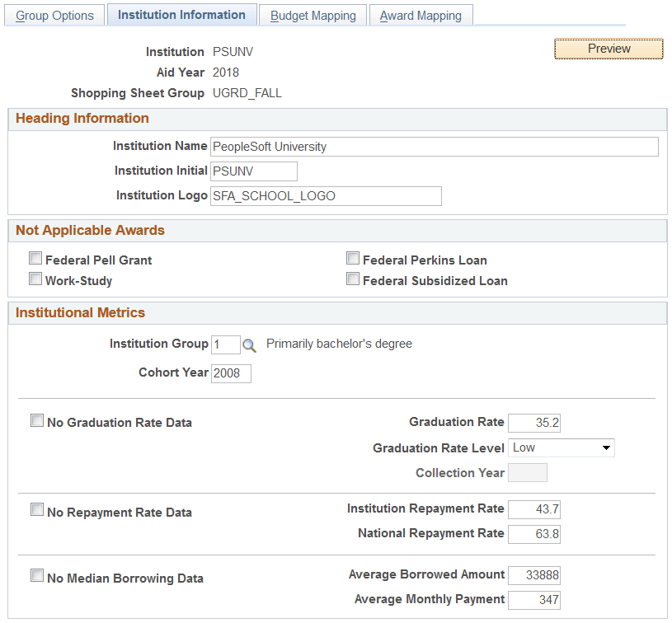Edit the Institution Logo field value
Viewport: 672px width, 623px height.
tap(325, 196)
